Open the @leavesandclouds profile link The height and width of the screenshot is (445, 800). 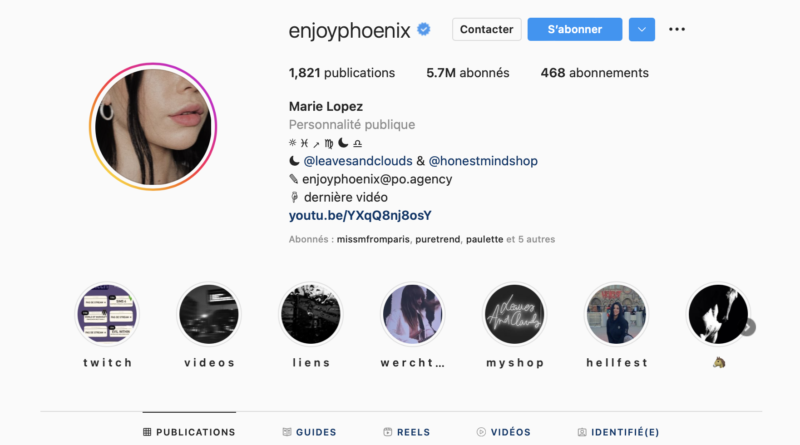358,161
